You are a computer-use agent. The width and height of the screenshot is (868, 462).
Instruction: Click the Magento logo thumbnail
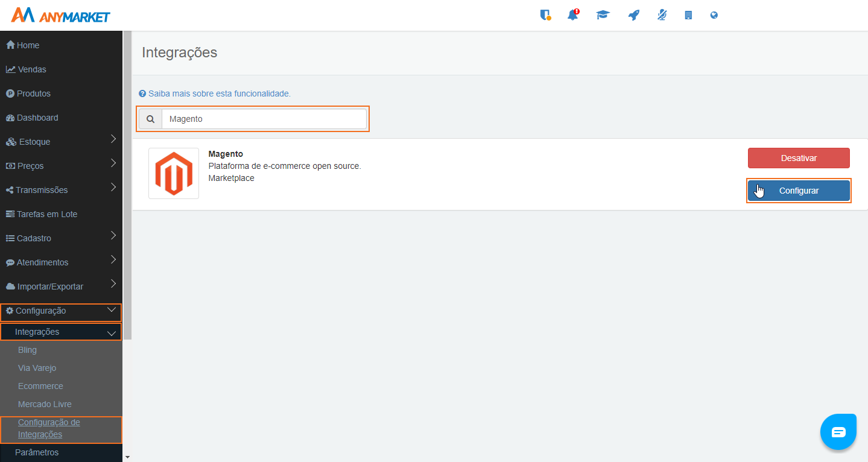click(x=174, y=174)
